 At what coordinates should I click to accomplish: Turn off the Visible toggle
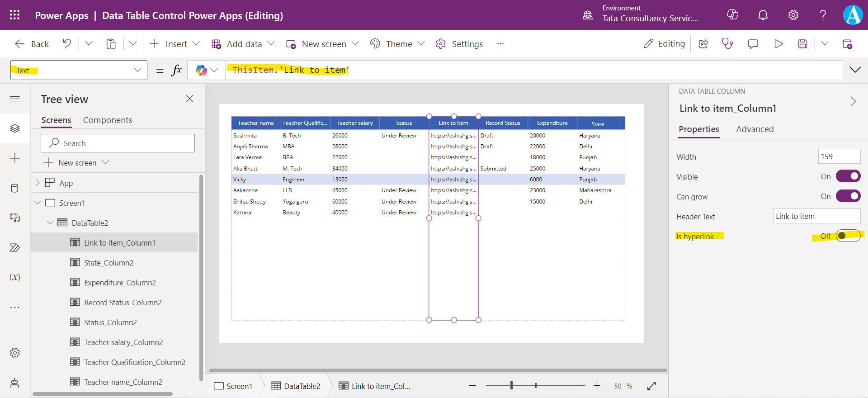pyautogui.click(x=848, y=176)
